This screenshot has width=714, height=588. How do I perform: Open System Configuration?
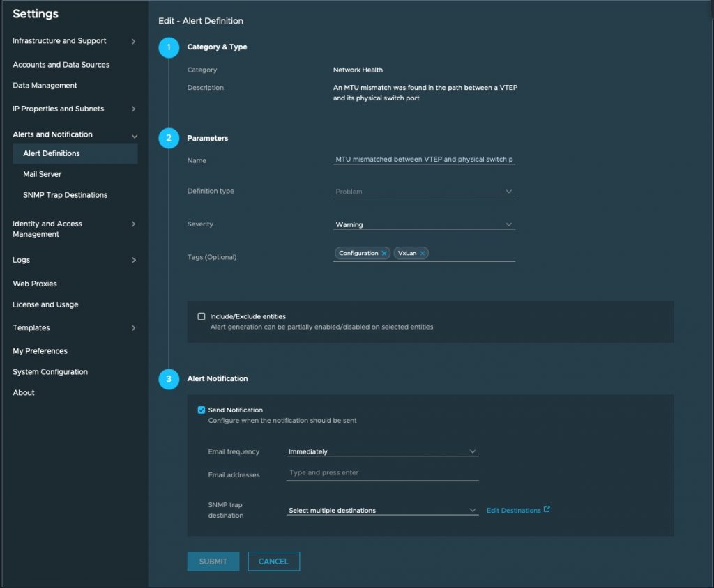point(50,372)
